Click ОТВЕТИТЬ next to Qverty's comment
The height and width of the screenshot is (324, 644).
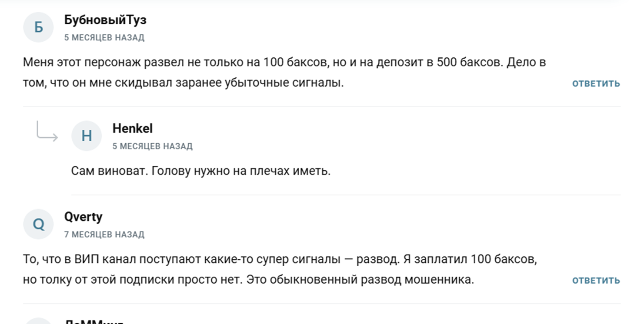(x=595, y=280)
